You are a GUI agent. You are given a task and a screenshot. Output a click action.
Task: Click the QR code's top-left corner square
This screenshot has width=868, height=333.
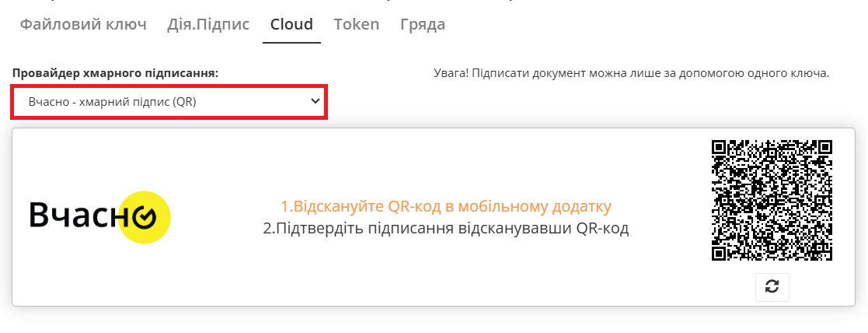[x=720, y=147]
